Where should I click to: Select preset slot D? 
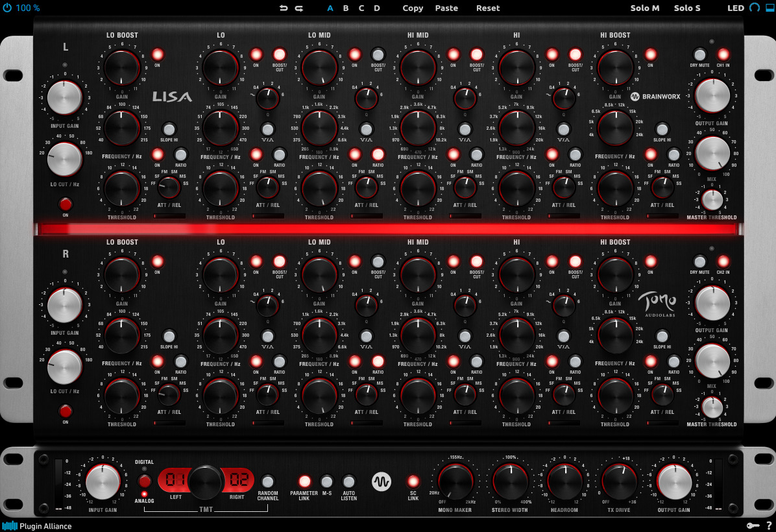(377, 8)
